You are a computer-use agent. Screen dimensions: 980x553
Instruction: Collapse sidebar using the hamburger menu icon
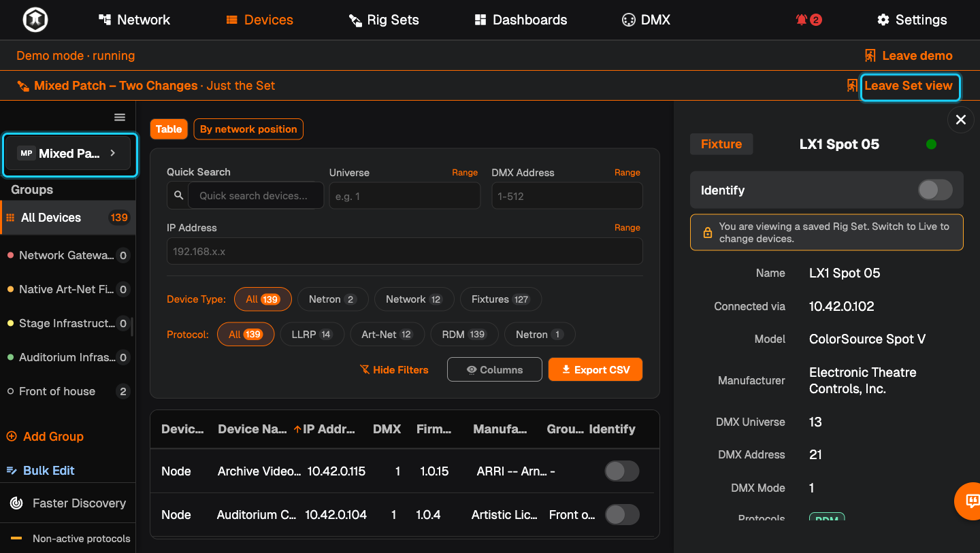[x=120, y=118]
